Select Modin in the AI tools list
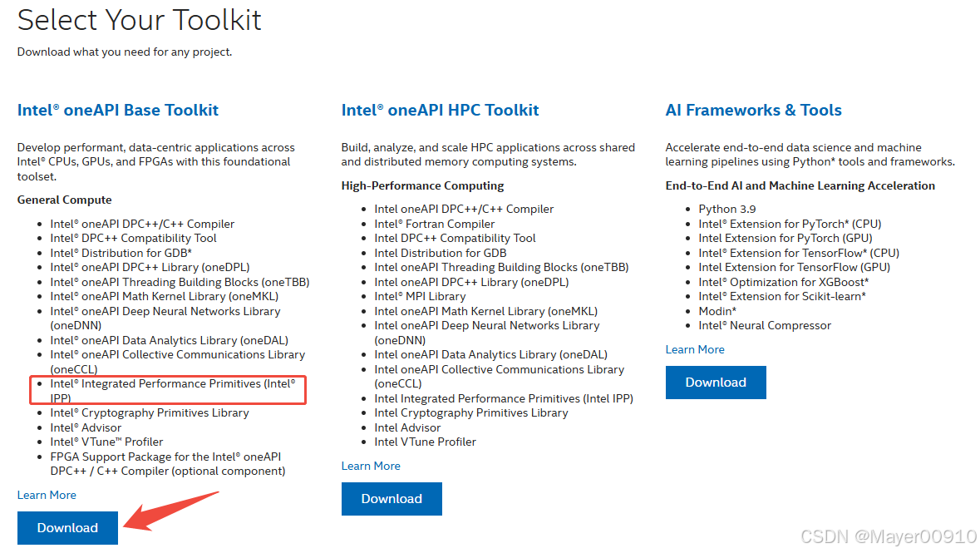The height and width of the screenshot is (553, 980). pos(718,310)
